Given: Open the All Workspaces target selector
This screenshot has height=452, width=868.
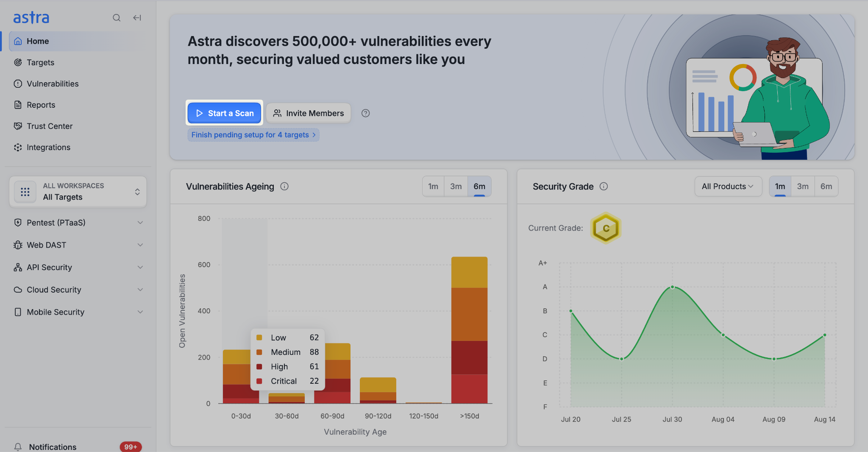Looking at the screenshot, I should (78, 192).
